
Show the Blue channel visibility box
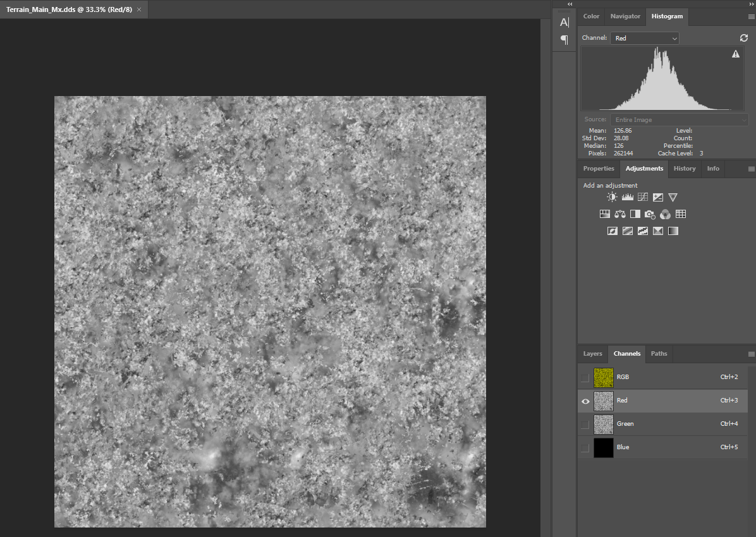pyautogui.click(x=585, y=448)
